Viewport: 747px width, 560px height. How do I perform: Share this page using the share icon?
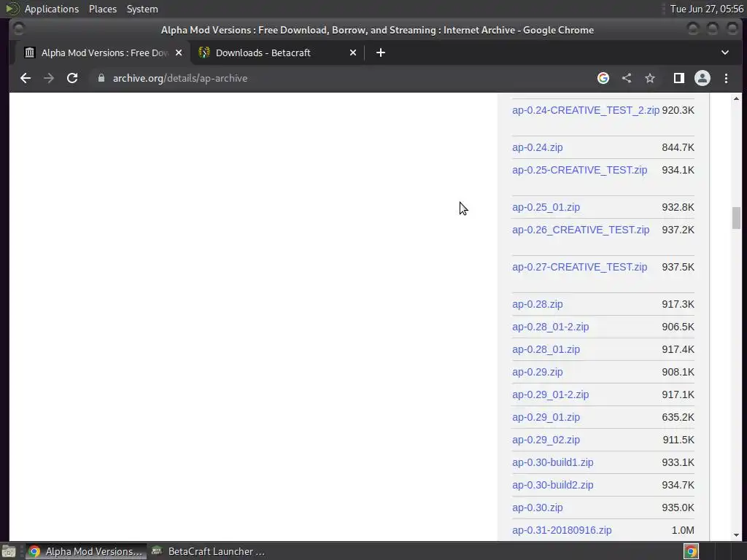coord(627,78)
